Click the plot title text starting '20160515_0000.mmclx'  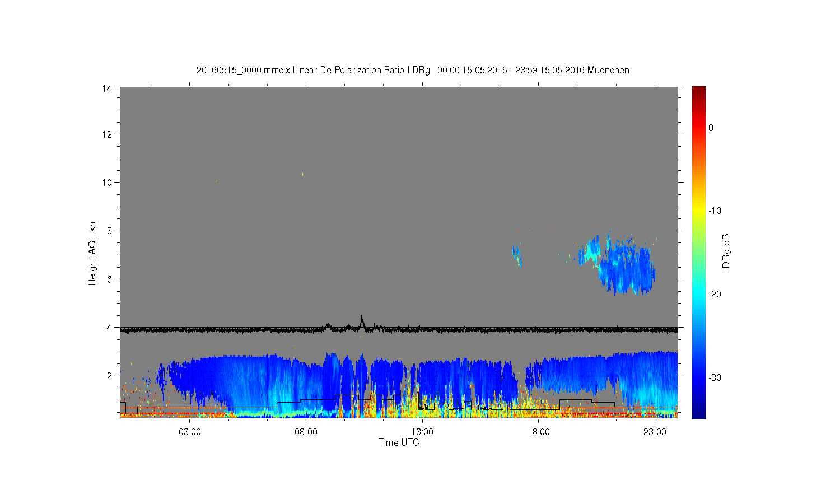(413, 71)
